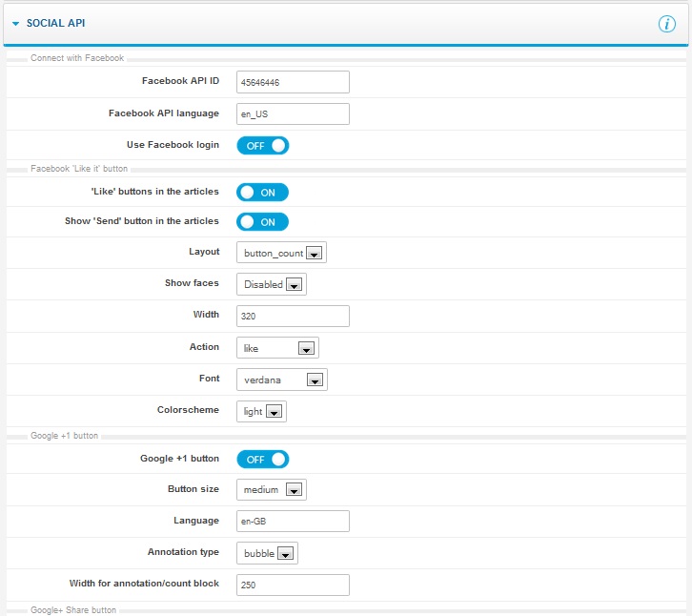Open the Action dropdown
The image size is (692, 616).
pyautogui.click(x=277, y=348)
